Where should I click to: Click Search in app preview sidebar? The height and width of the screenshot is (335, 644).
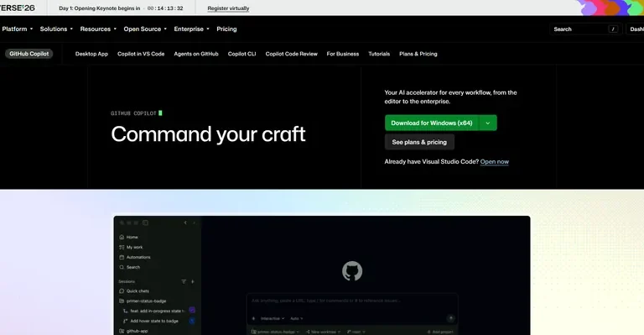[x=130, y=267]
